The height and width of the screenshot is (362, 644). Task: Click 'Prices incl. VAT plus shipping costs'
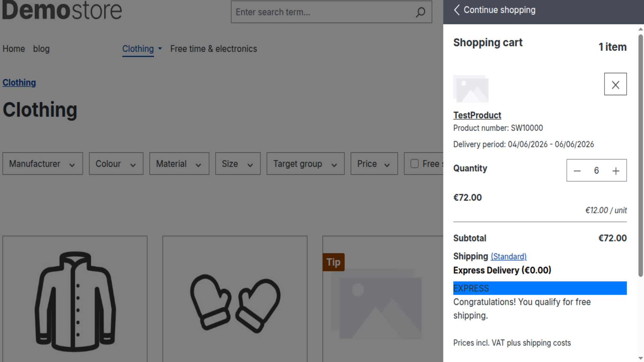coord(512,343)
